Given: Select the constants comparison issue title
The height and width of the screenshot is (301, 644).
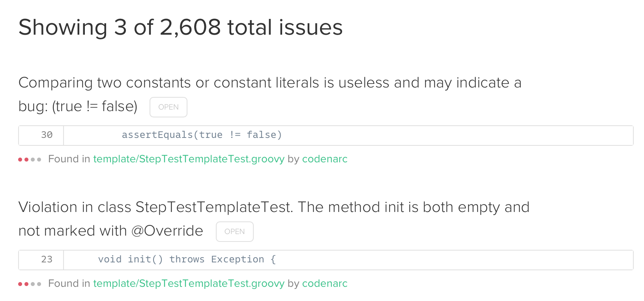Looking at the screenshot, I should [x=270, y=83].
